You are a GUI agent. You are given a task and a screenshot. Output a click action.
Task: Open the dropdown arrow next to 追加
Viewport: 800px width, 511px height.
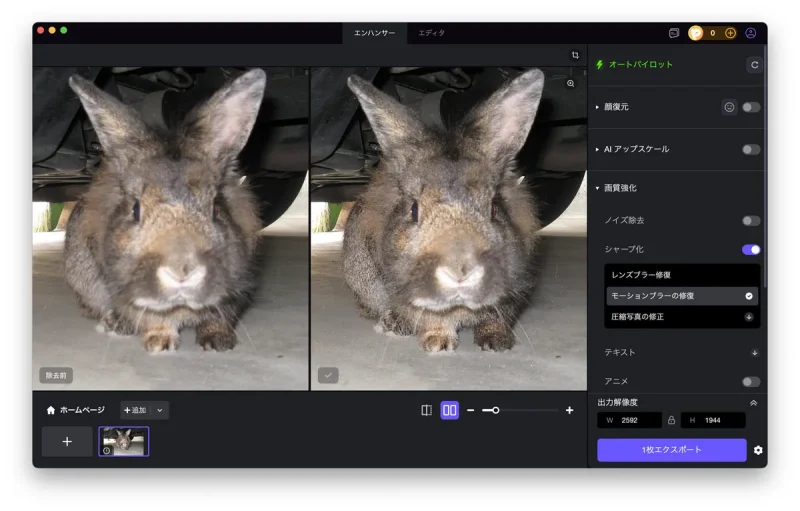(160, 410)
